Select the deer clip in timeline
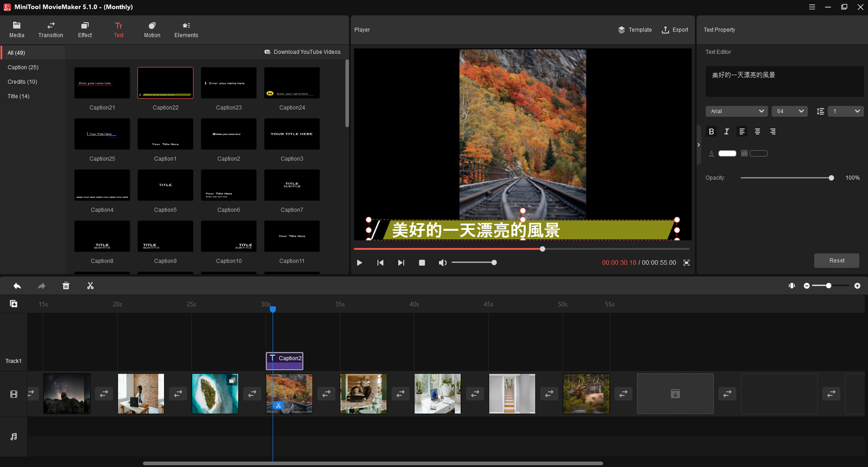This screenshot has height=467, width=868. [x=586, y=394]
